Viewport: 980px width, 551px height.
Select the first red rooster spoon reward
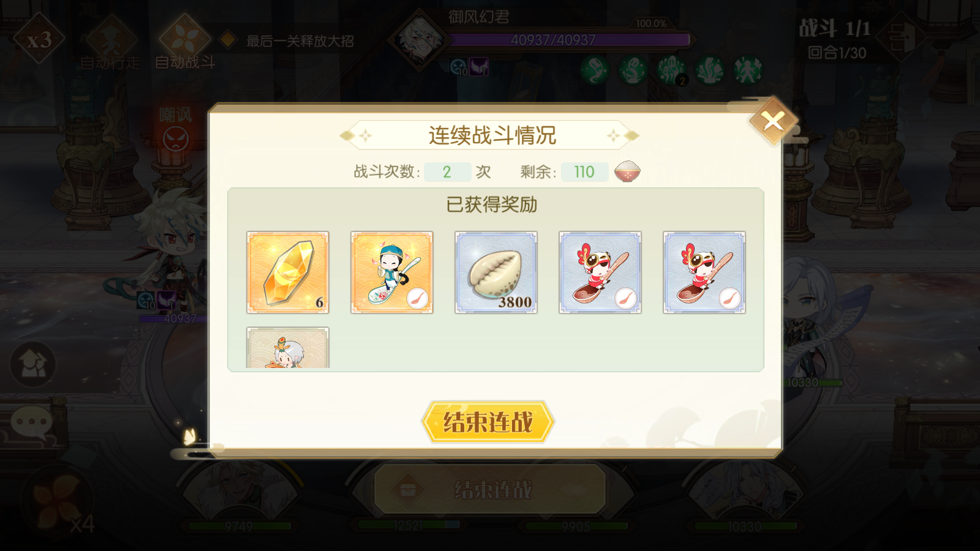point(600,272)
